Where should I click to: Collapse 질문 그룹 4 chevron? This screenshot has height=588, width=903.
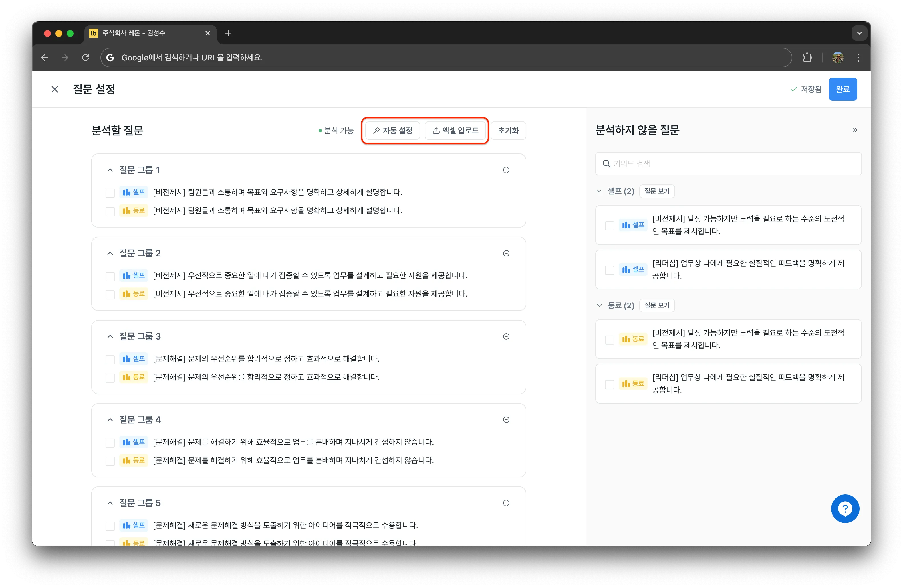pyautogui.click(x=110, y=420)
